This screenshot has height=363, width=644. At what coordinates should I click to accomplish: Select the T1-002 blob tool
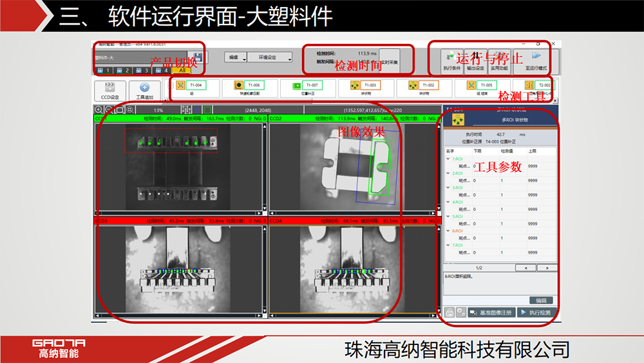[424, 88]
